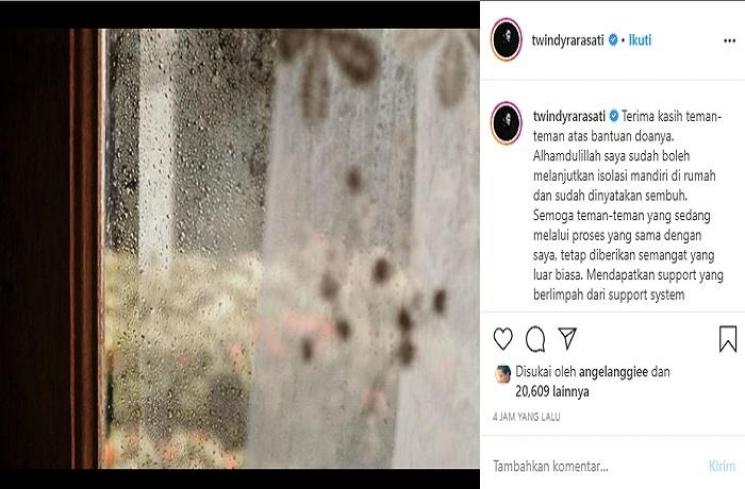Click the caption text starting with Terima kasih

coord(628,205)
